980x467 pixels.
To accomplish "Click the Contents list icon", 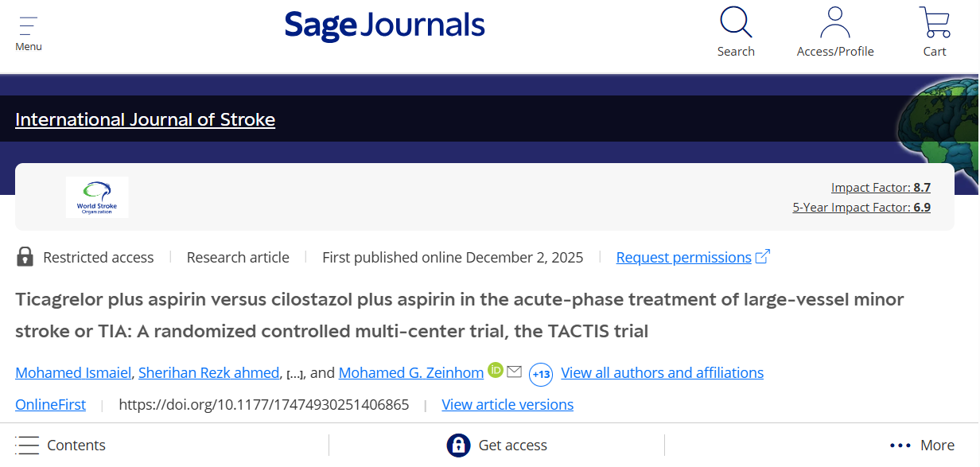I will [x=28, y=445].
